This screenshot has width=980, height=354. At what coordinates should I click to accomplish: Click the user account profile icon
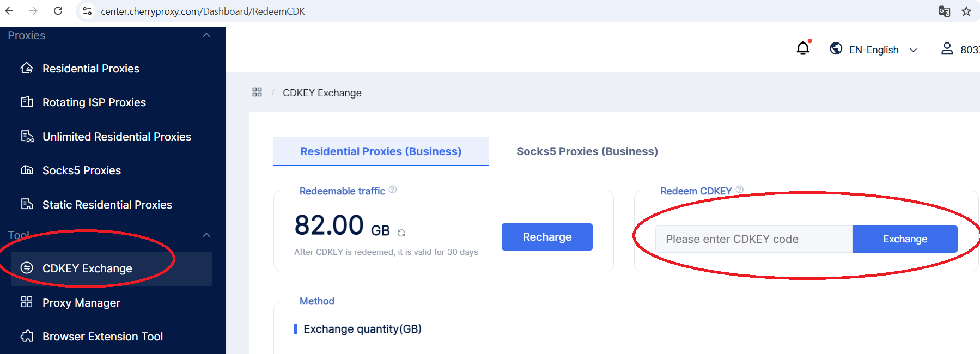tap(947, 49)
